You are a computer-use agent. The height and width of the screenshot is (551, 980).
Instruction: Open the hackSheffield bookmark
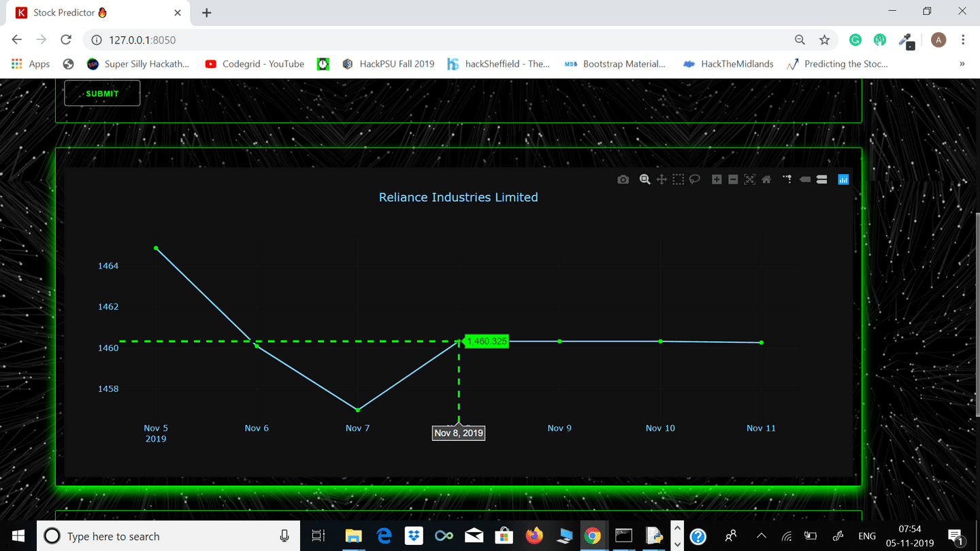(x=499, y=64)
